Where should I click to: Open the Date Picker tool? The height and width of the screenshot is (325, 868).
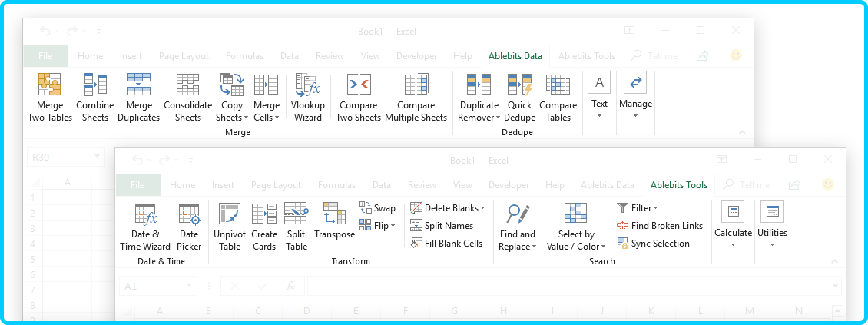click(189, 214)
